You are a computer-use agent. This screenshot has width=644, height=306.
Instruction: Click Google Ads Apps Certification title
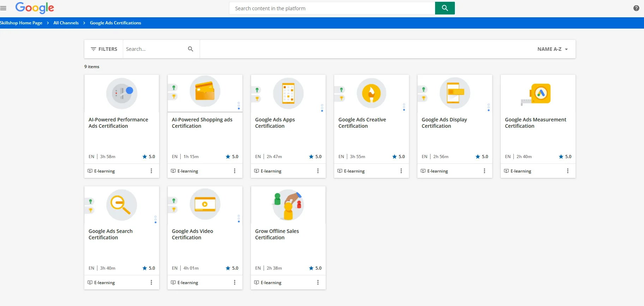click(x=275, y=123)
